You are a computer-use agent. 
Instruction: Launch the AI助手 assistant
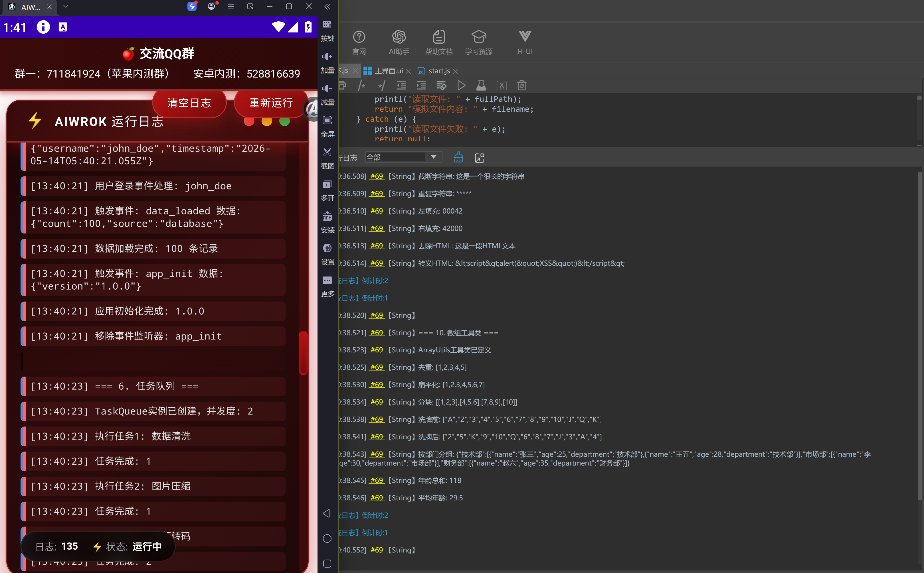[399, 42]
